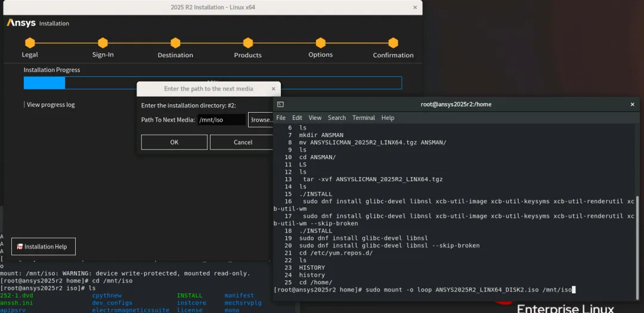644x313 pixels.
Task: Click the Ansys logo in installer header
Action: tap(21, 23)
